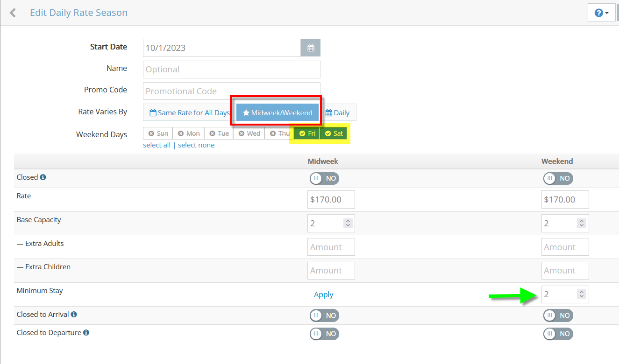Switch rate variation to Daily

point(337,112)
